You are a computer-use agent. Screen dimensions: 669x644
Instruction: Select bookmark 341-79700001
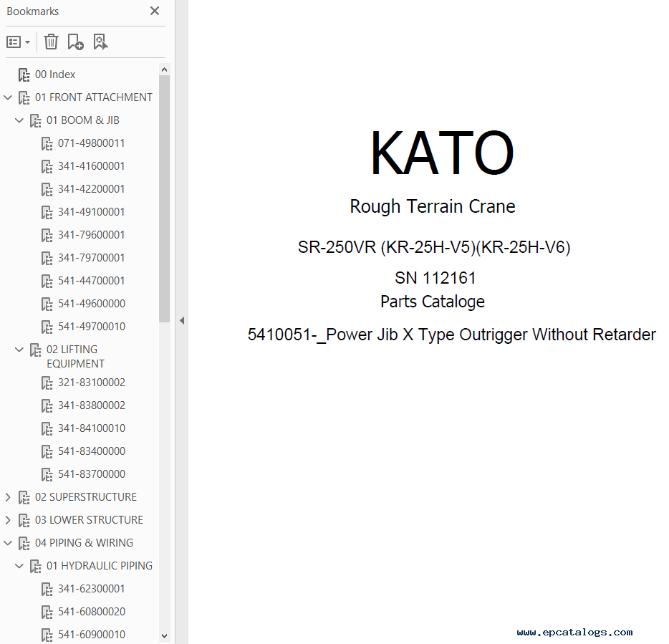tap(91, 258)
